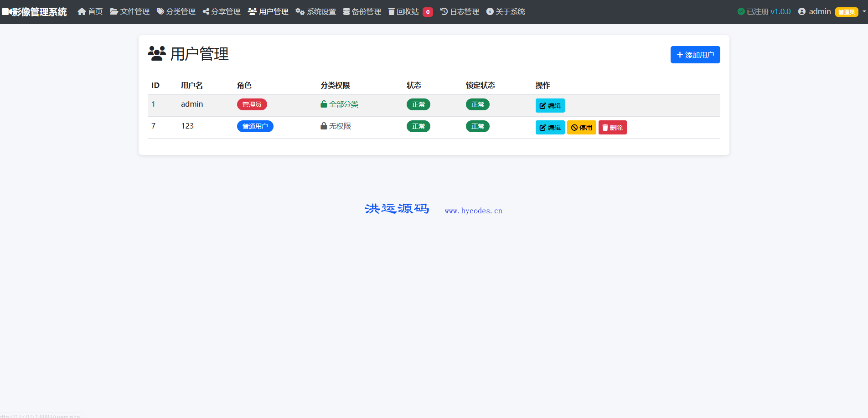
Task: Click the 用户名 column header
Action: point(192,85)
